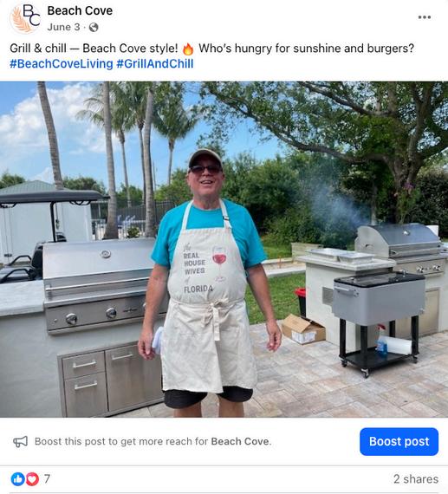This screenshot has width=448, height=494.
Task: Open the Beach Cove page name link
Action: point(80,10)
